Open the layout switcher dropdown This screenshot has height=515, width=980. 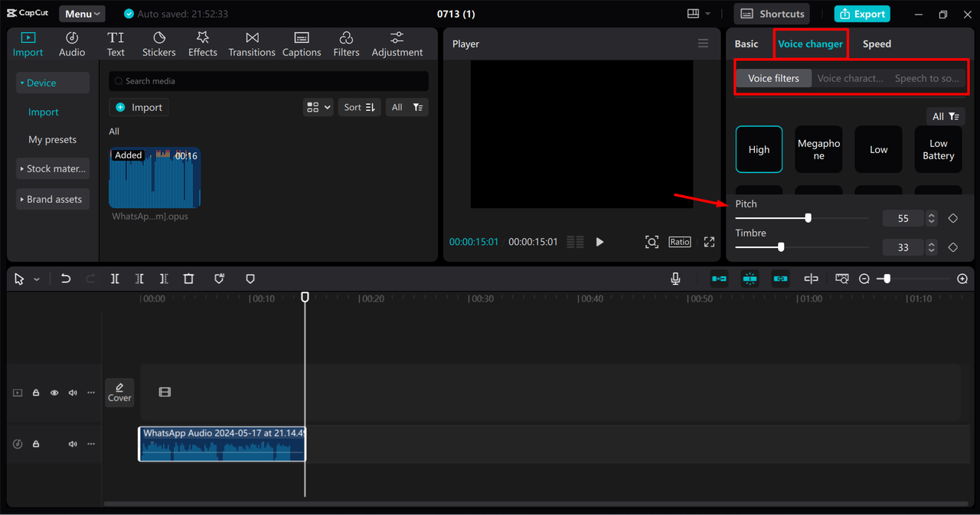[698, 14]
